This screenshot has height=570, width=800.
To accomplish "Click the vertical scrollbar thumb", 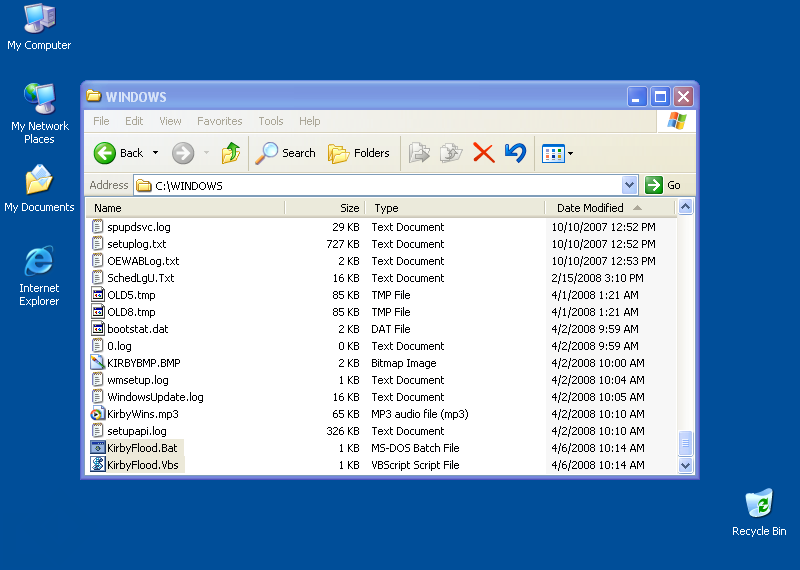I will click(x=685, y=443).
